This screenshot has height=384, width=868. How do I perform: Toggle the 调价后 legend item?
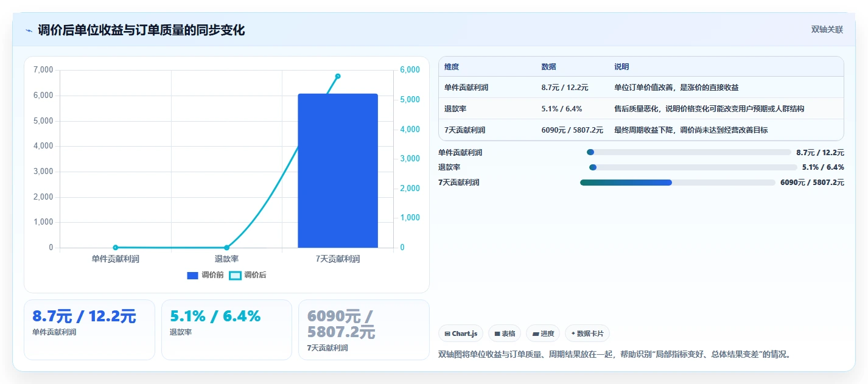click(x=248, y=275)
